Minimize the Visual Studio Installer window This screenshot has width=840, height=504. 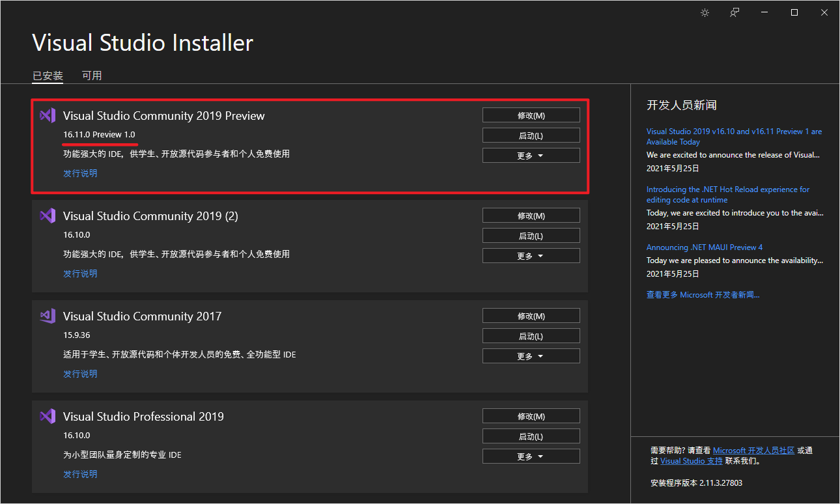(764, 12)
